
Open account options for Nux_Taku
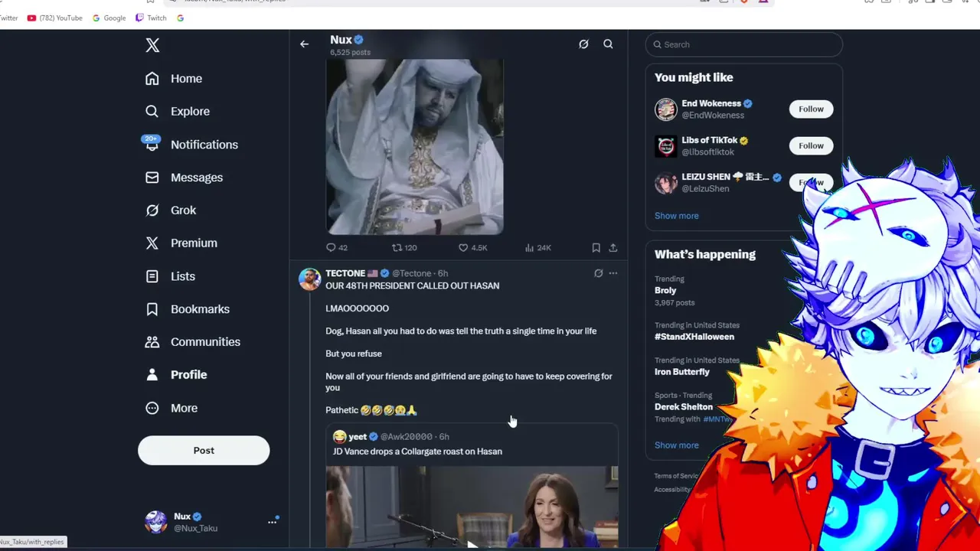click(x=272, y=522)
